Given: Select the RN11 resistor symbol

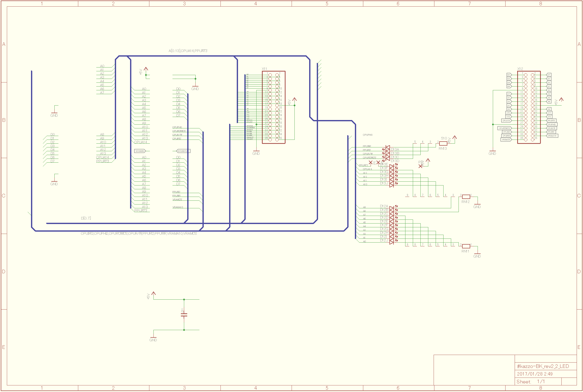Looking at the screenshot, I should pos(466,246).
